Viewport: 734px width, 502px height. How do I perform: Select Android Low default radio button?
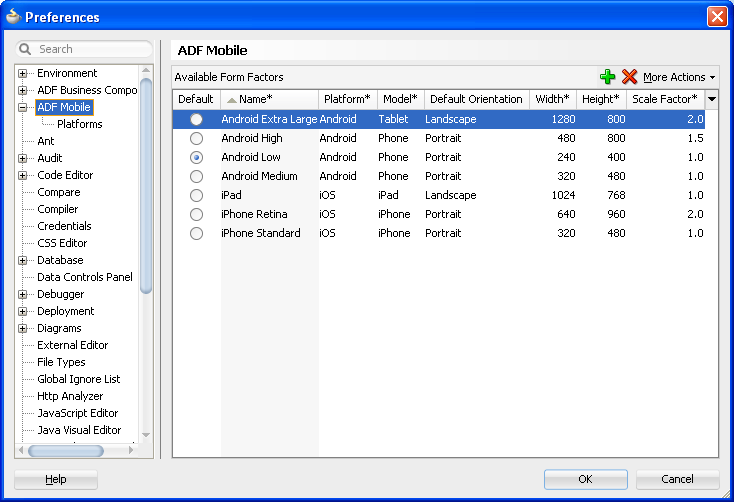pos(196,157)
